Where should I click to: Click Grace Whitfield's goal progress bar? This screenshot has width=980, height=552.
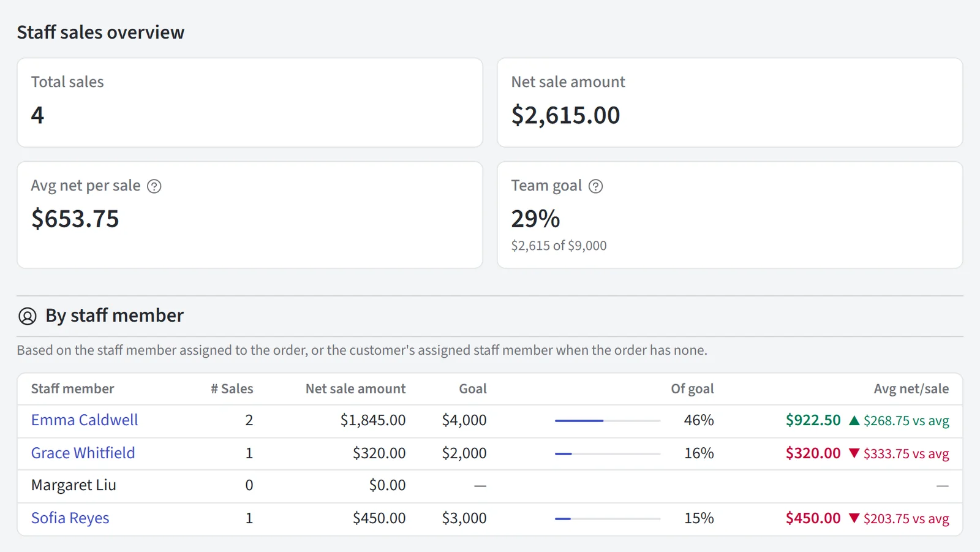coord(608,454)
